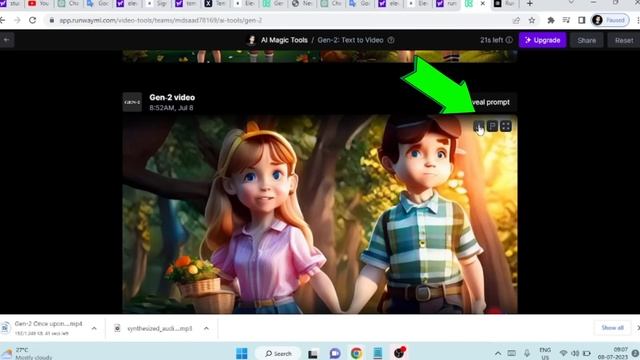Click the microphone tray icon
This screenshot has height=360, width=640.
point(527,353)
